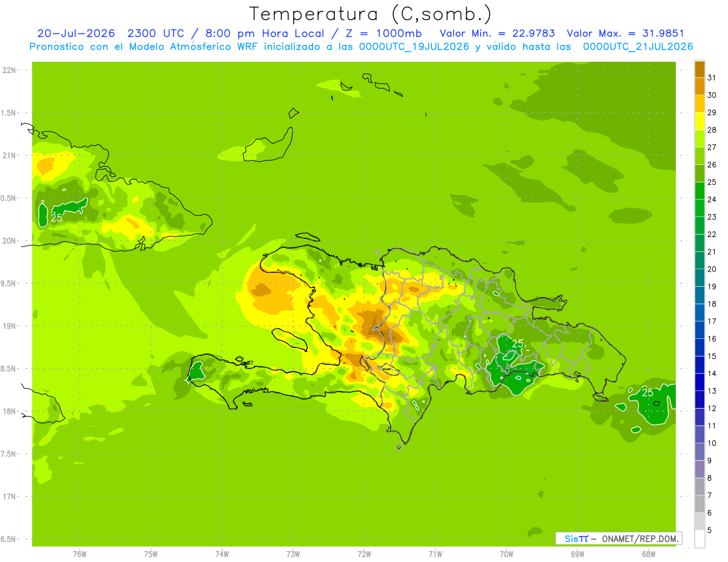Click the '25' contour label near Puerto Rico
The height and width of the screenshot is (562, 728).
point(648,393)
